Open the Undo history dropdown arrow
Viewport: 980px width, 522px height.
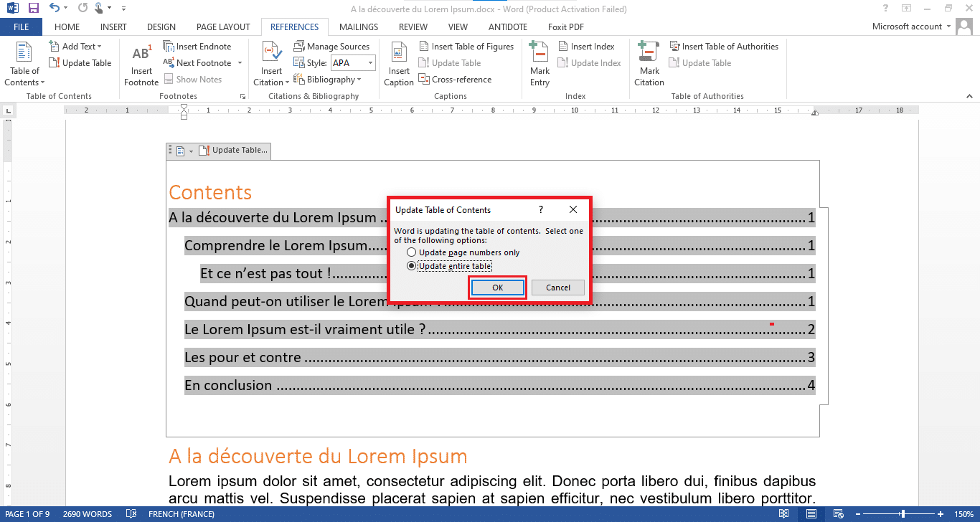coord(66,9)
